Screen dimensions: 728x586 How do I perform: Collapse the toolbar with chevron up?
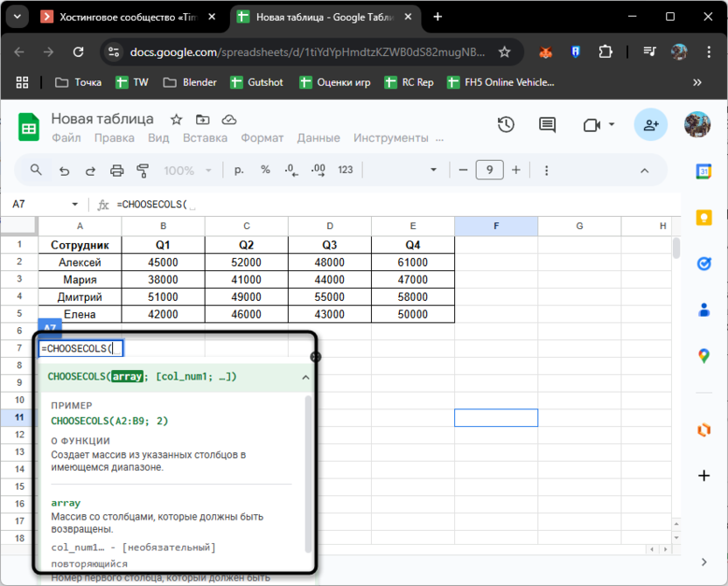click(x=645, y=171)
